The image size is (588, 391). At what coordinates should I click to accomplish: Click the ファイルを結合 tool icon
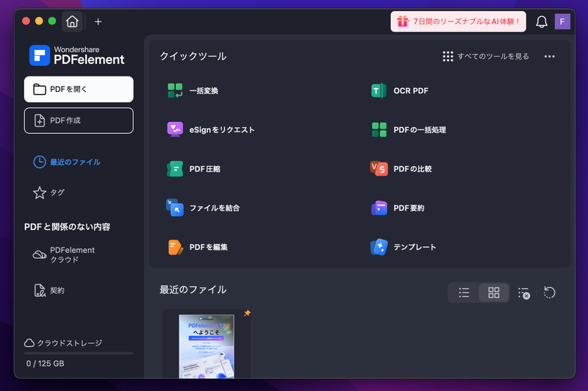click(x=175, y=208)
